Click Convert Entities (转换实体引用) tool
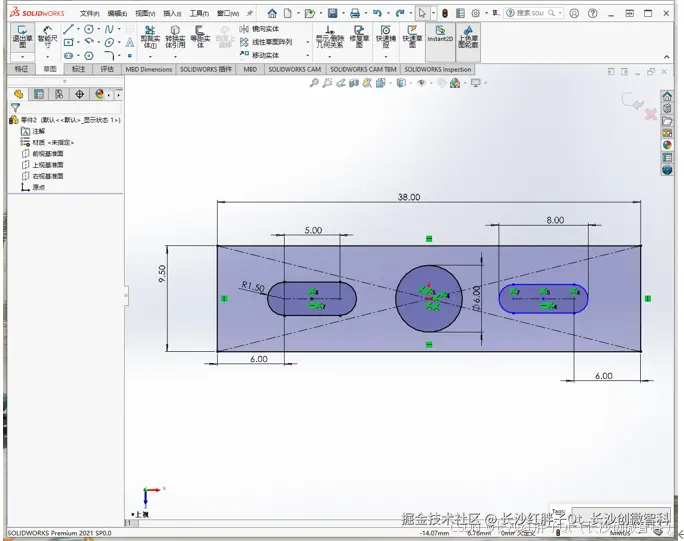684x541 pixels. point(175,37)
